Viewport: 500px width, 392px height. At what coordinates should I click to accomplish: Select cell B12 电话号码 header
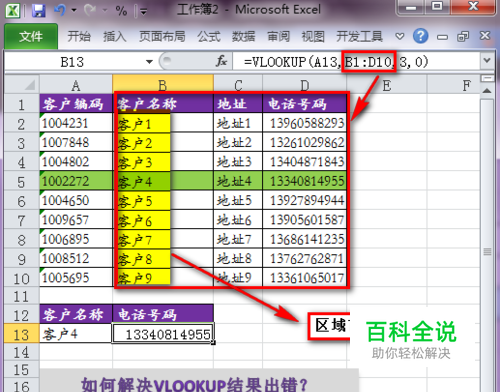tap(163, 314)
